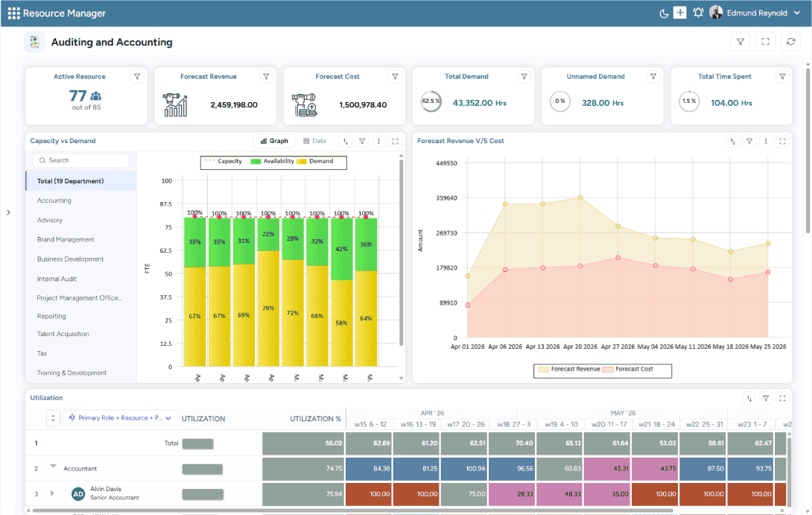The image size is (812, 515).
Task: Maximize Forecast Revenue V/S Cost widget
Action: [782, 141]
